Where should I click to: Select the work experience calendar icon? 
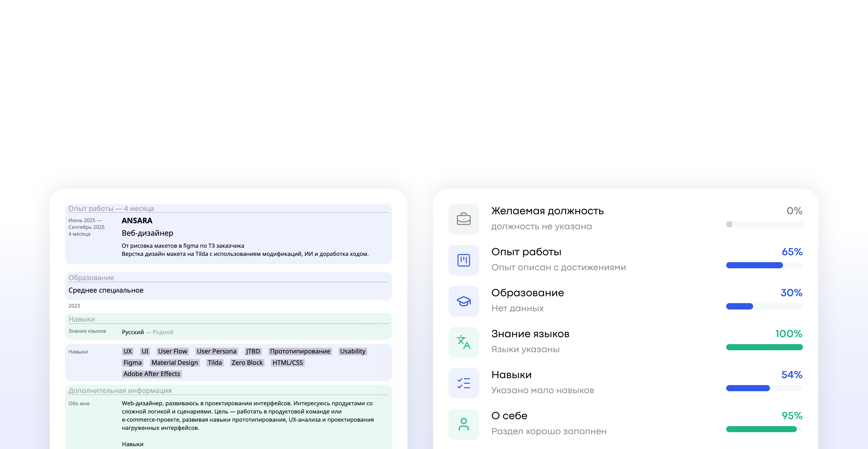point(464,260)
